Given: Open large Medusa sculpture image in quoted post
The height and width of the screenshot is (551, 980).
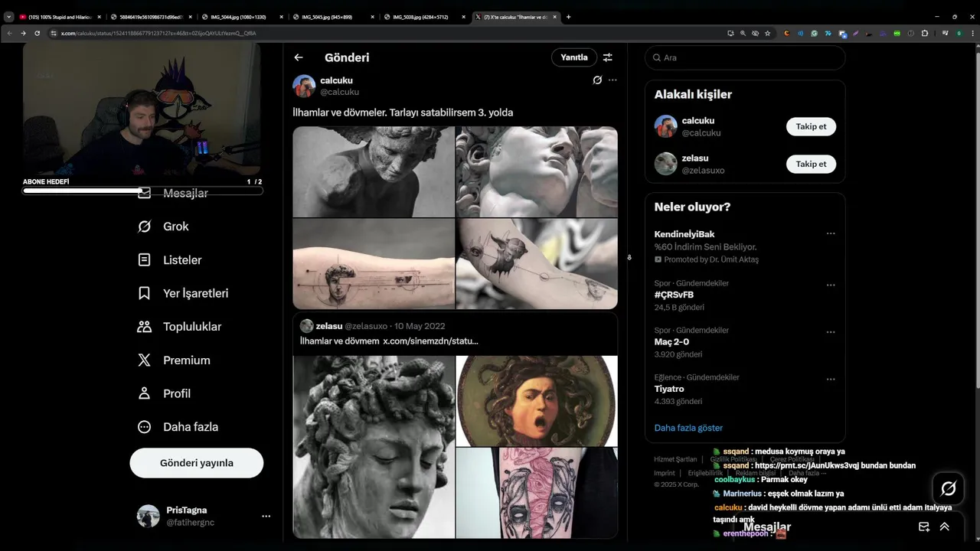Looking at the screenshot, I should (x=374, y=447).
